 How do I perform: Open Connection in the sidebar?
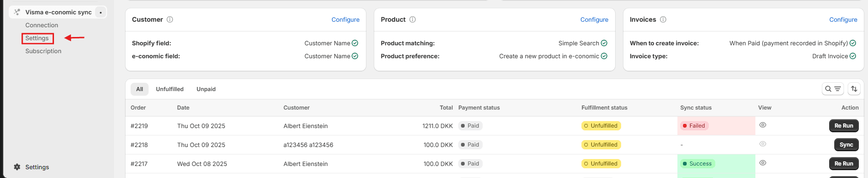tap(42, 25)
